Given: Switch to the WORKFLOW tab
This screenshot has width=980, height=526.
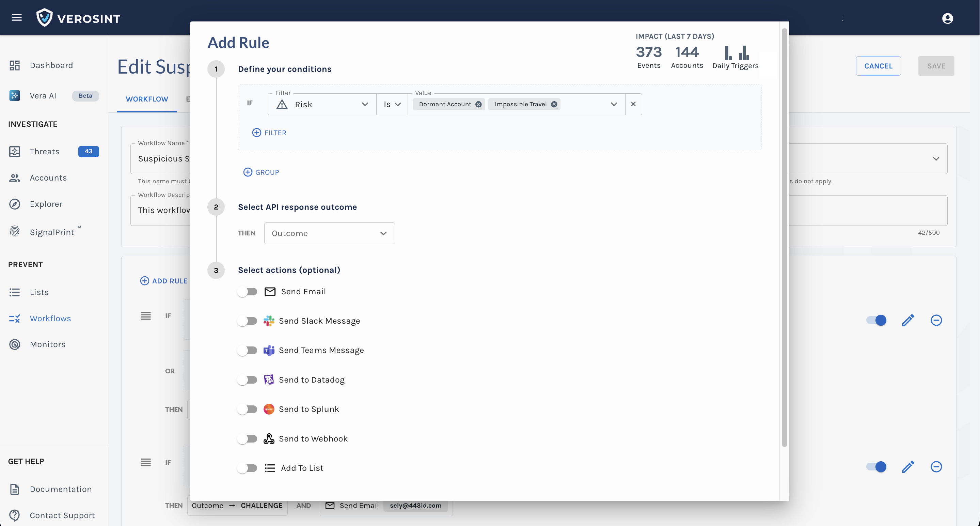Looking at the screenshot, I should click(147, 99).
